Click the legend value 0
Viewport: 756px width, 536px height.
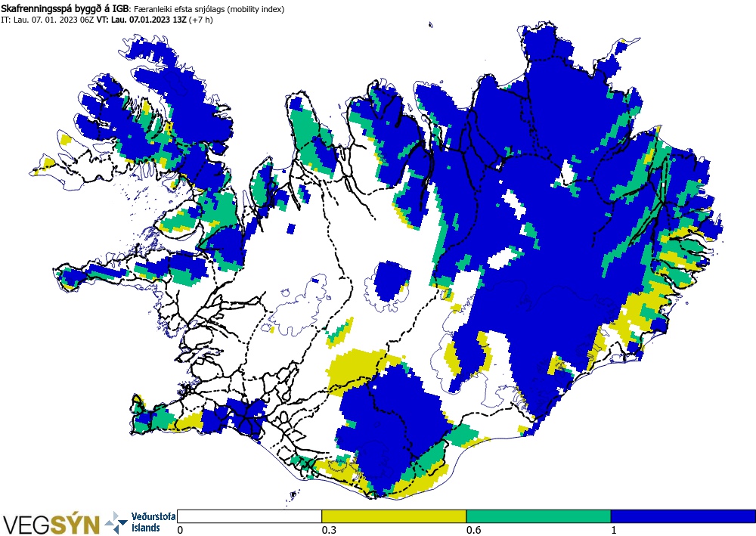pos(181,530)
